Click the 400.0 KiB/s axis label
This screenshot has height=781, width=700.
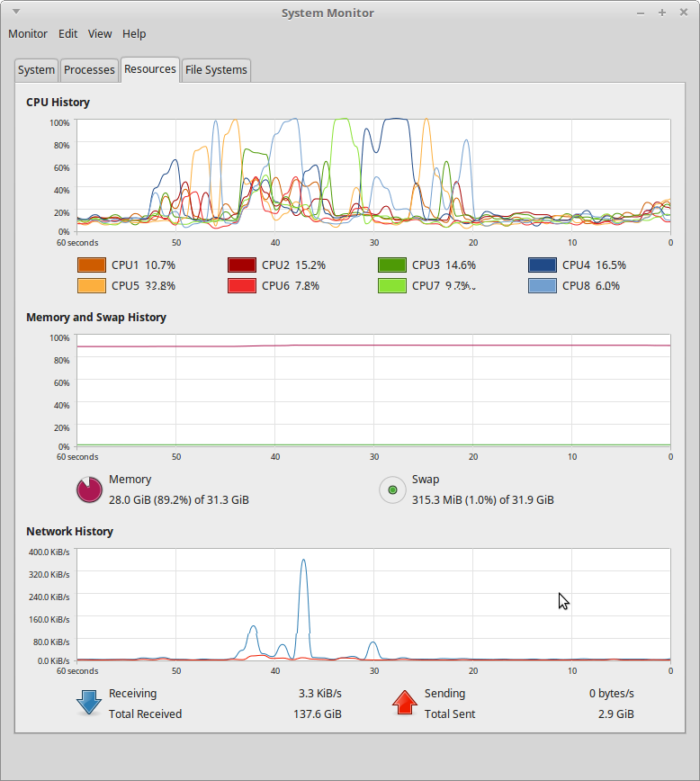49,552
